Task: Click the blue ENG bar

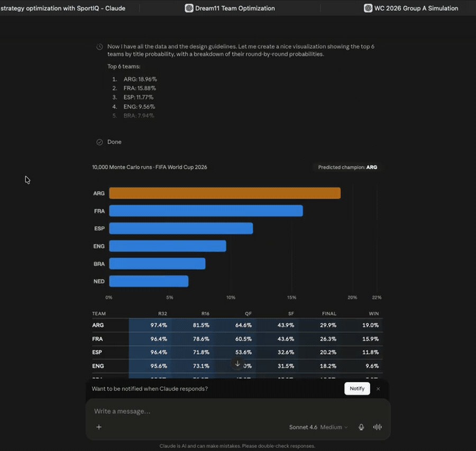Action: [168, 246]
